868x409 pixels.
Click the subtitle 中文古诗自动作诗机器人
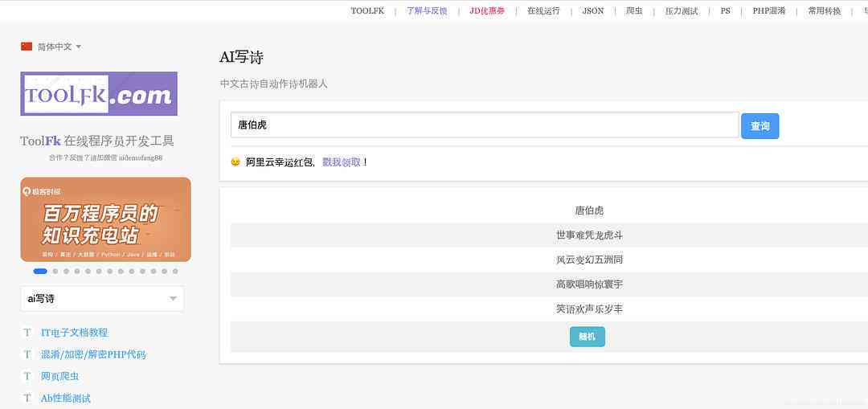[x=274, y=84]
